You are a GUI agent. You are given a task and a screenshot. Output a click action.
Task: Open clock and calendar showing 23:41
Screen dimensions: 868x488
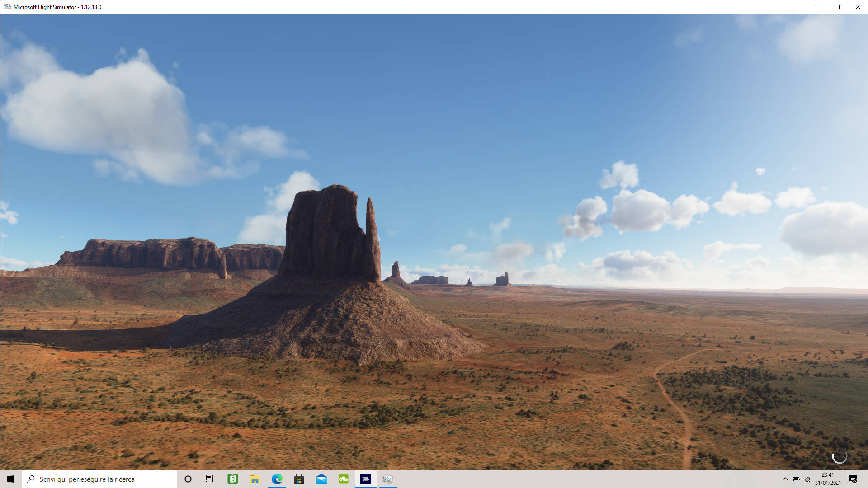tap(828, 479)
